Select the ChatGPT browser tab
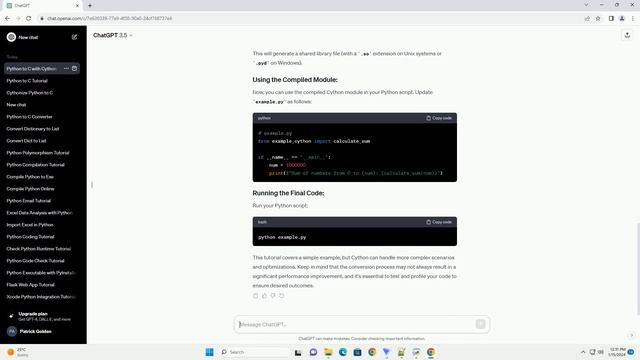This screenshot has height=360, width=640. (42, 6)
